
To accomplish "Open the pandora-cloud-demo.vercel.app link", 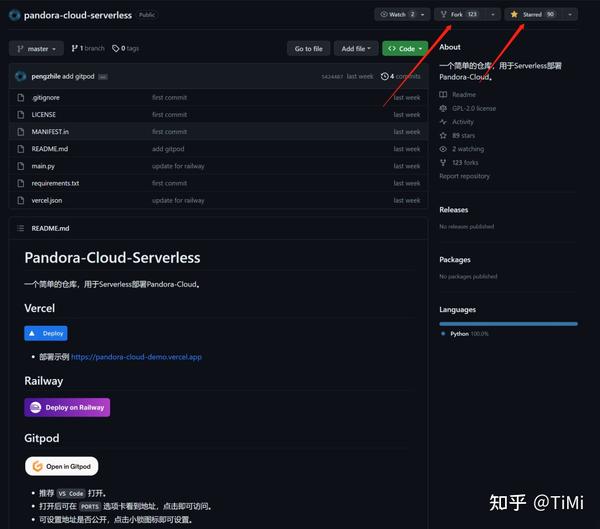I will click(x=136, y=357).
